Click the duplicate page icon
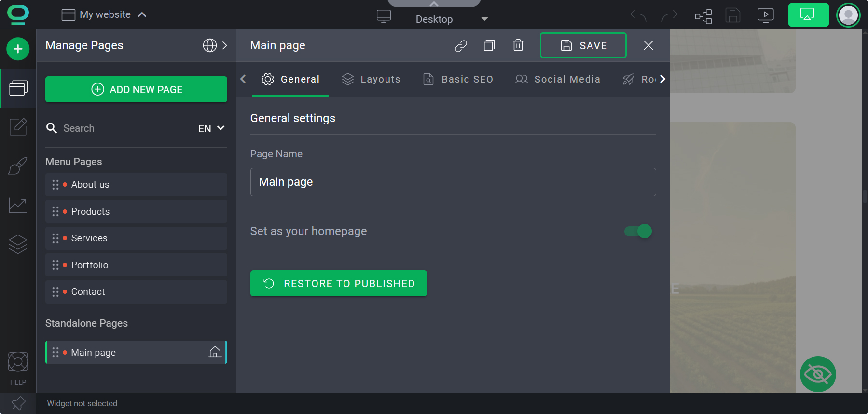Image resolution: width=868 pixels, height=414 pixels. (489, 45)
